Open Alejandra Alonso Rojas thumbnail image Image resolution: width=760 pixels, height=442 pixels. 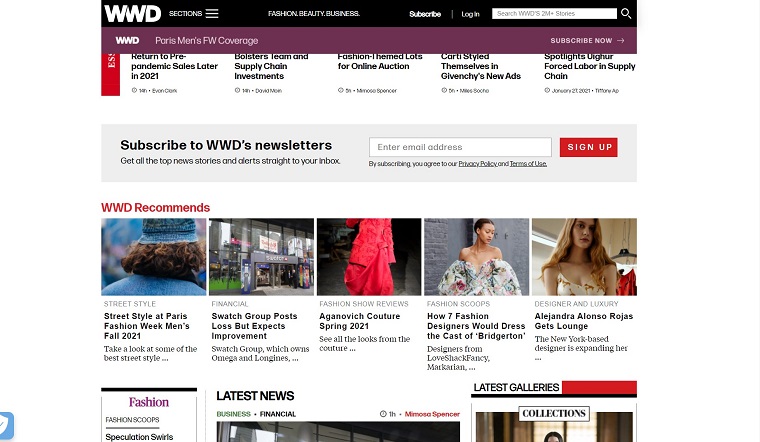pos(584,256)
